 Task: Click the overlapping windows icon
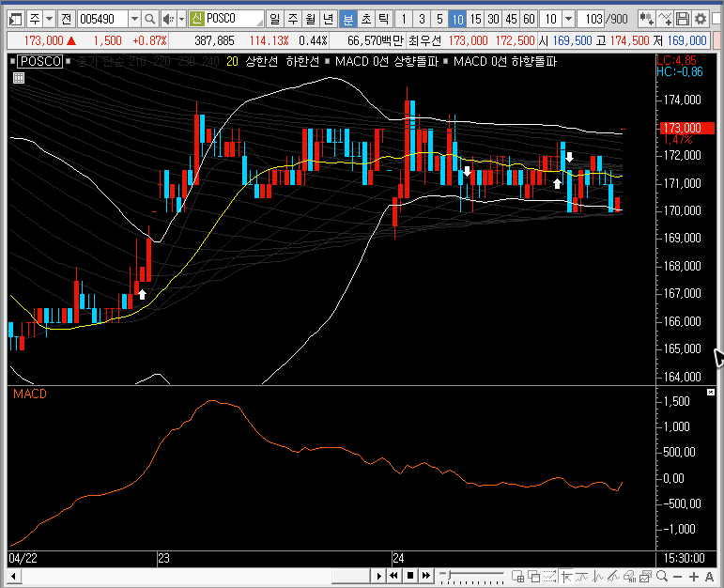coord(533,576)
